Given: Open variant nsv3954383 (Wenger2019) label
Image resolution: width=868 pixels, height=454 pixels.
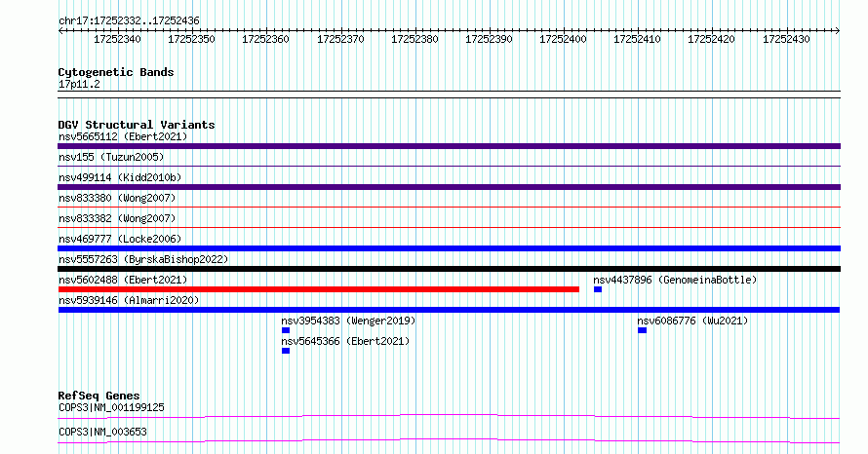Looking at the screenshot, I should tap(348, 321).
